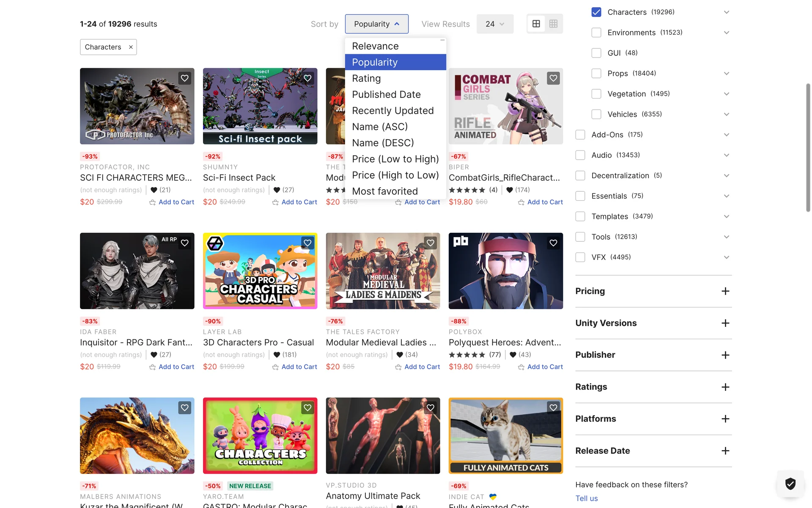This screenshot has width=812, height=508.
Task: Expand the Pricing filter section
Action: 725,291
